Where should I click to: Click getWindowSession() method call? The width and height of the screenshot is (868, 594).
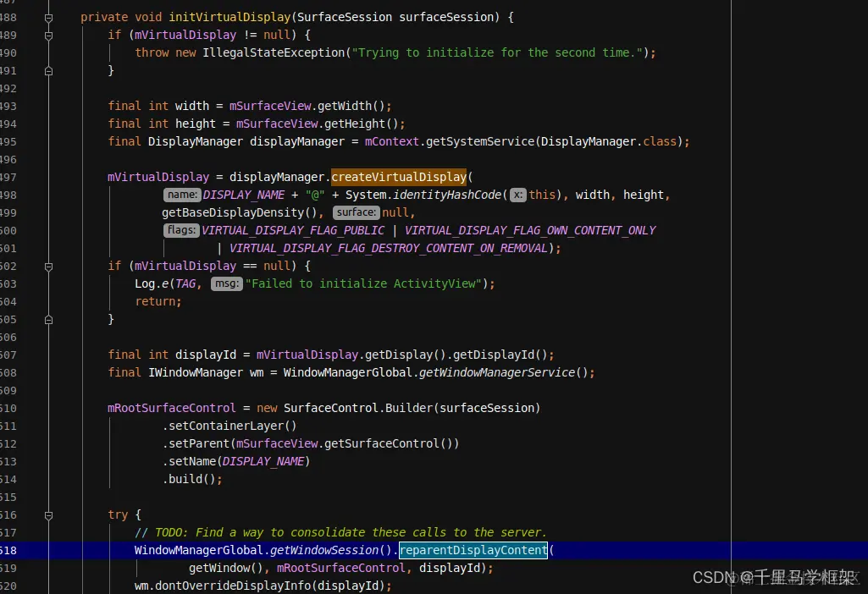331,550
